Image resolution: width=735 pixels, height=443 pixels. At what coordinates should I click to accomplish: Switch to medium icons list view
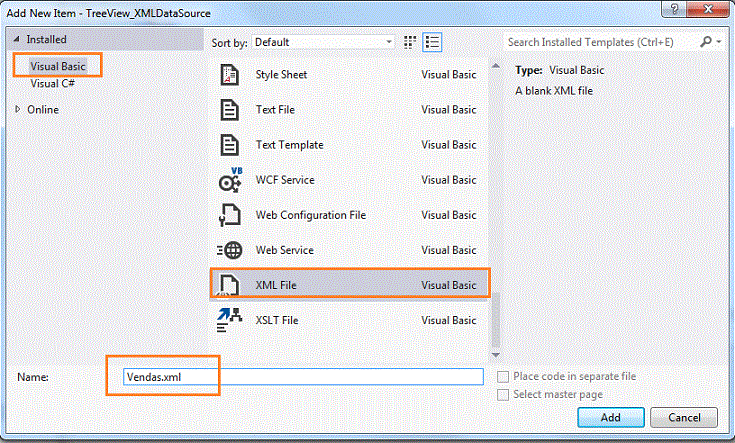pos(432,42)
